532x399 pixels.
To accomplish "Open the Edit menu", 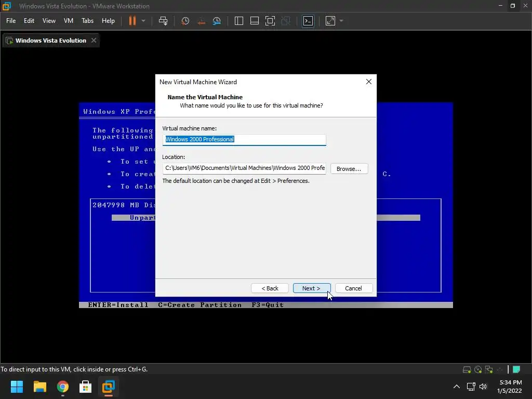I will pyautogui.click(x=29, y=21).
